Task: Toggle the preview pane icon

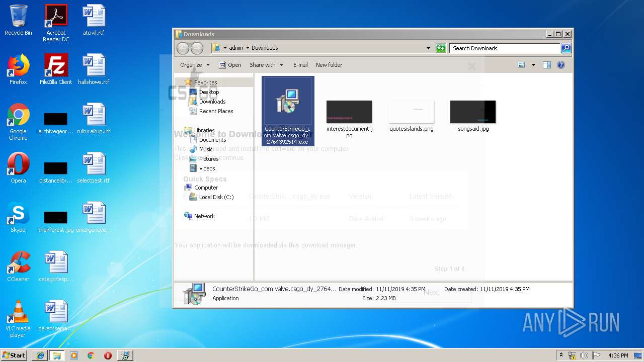Action: tap(547, 65)
